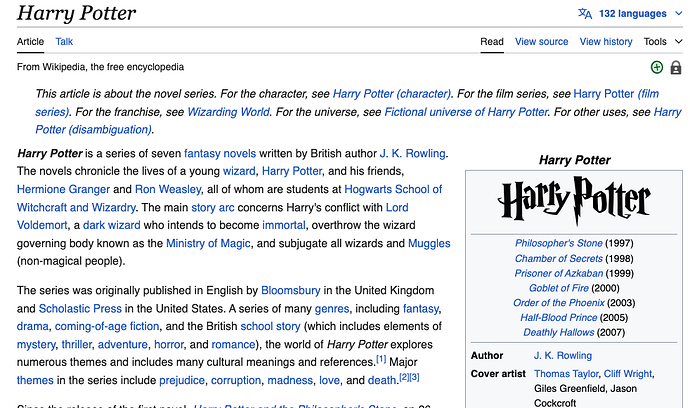This screenshot has width=690, height=408.
Task: Follow Fictional universe of Harry Potter link
Action: click(466, 112)
